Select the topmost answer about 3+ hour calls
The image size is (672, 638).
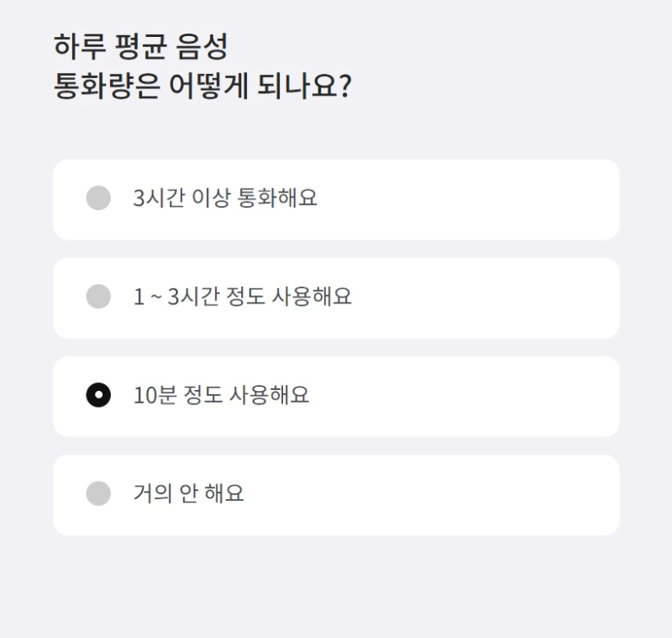point(336,198)
